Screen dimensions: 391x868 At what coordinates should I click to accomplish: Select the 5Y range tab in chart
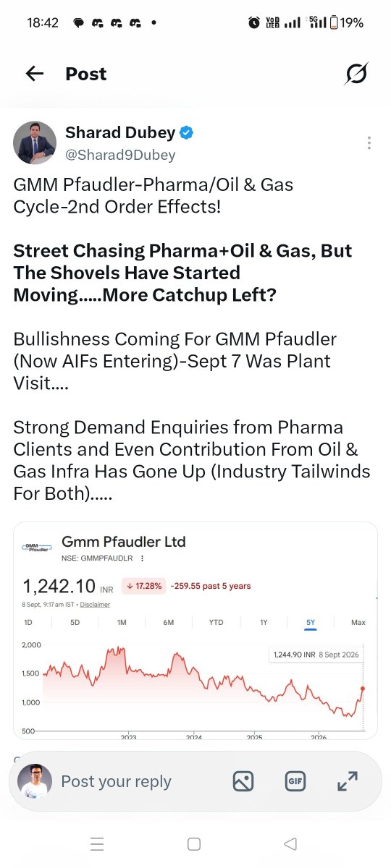point(311,622)
